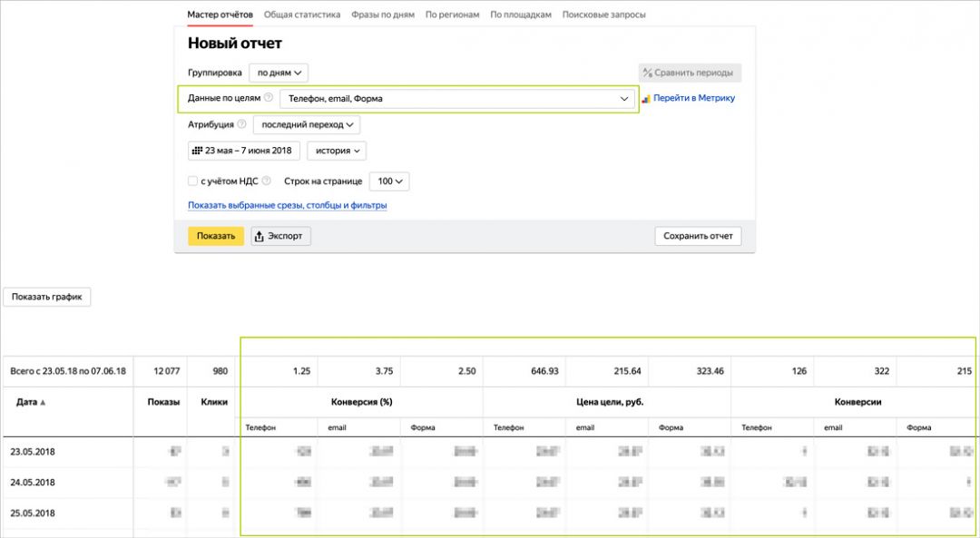
Task: Switch to the Поисковые запросы tab
Action: click(x=603, y=15)
